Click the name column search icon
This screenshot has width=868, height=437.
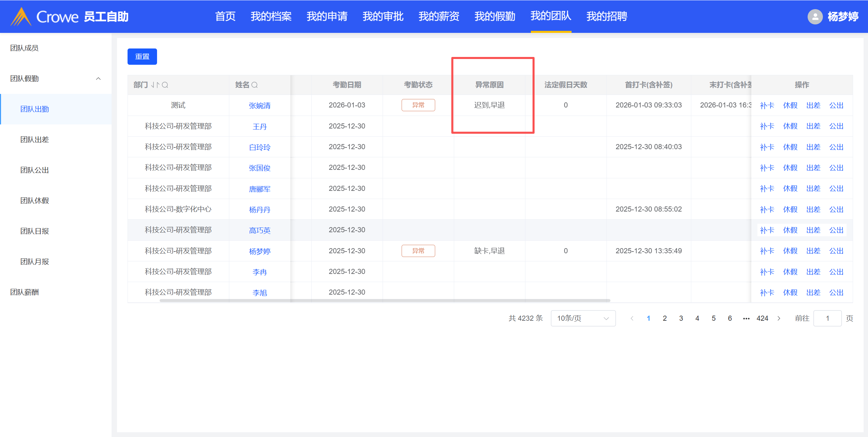pyautogui.click(x=255, y=85)
